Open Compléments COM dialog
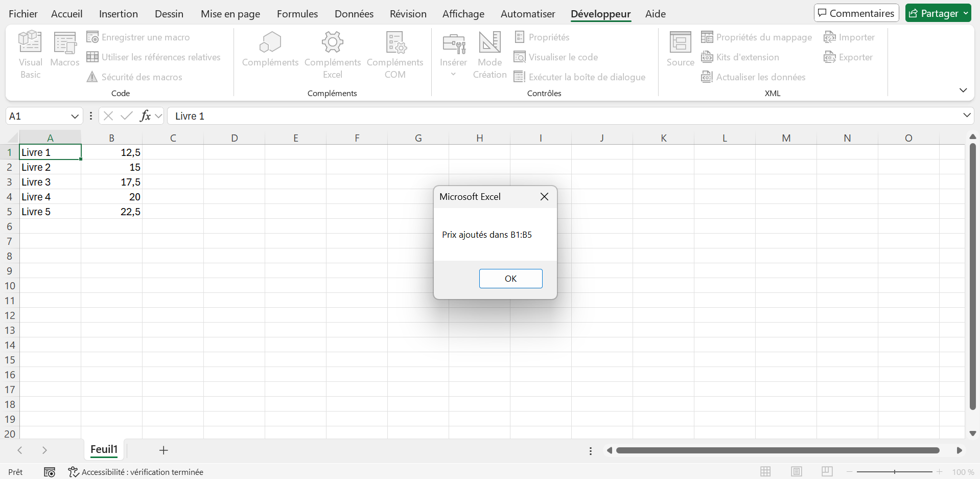 point(395,55)
